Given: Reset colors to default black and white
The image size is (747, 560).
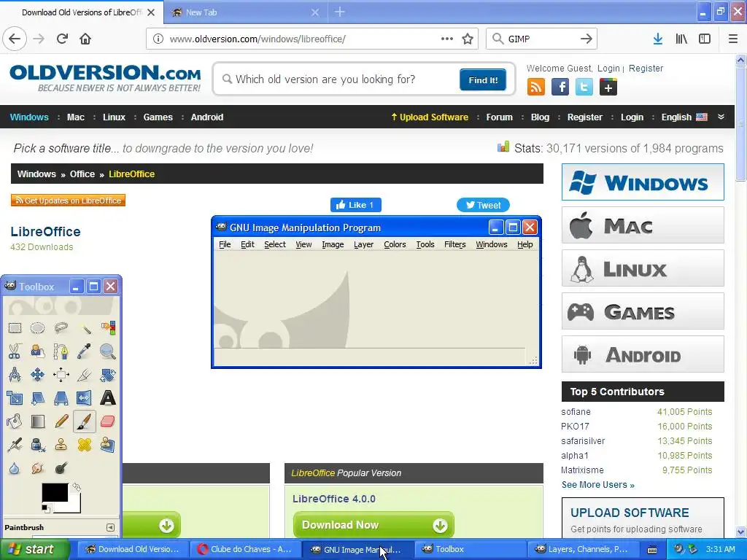Looking at the screenshot, I should tap(45, 508).
